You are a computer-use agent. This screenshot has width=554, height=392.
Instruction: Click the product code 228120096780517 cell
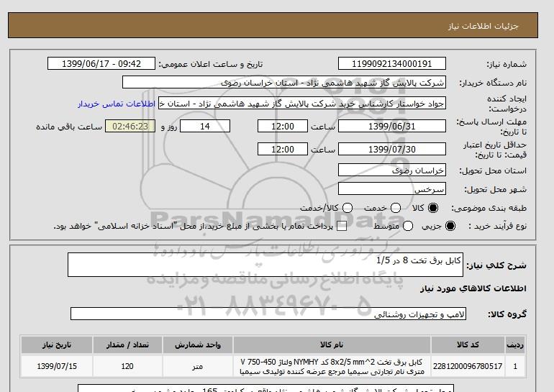tap(468, 366)
